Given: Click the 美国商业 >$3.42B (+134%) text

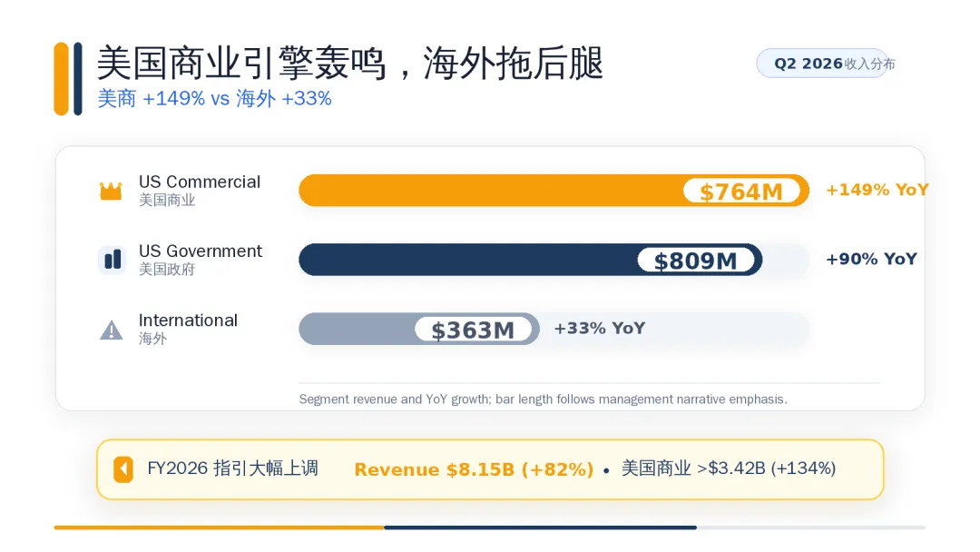Looking at the screenshot, I should pyautogui.click(x=729, y=468).
